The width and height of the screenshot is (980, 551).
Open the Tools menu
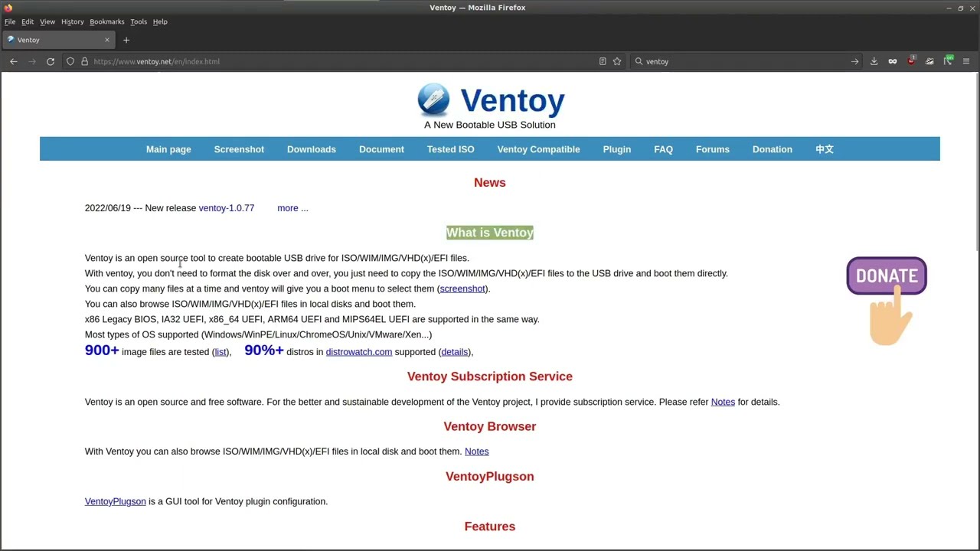point(139,21)
